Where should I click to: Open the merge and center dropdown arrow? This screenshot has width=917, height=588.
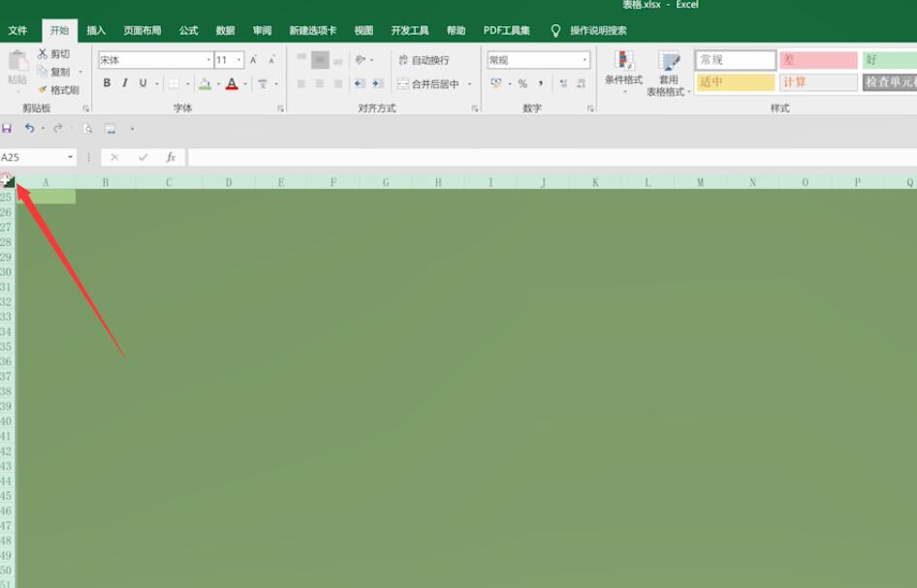[469, 84]
